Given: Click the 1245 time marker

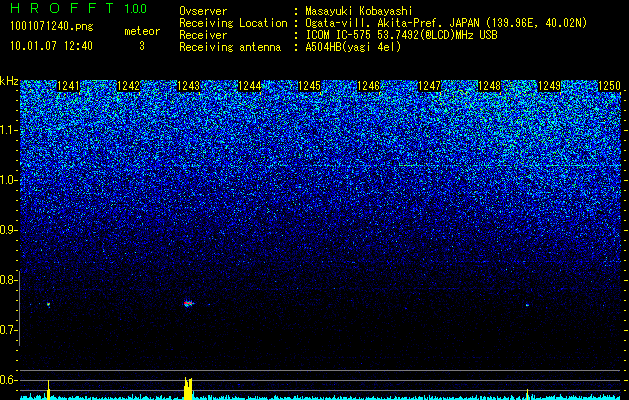Looking at the screenshot, I should 310,86.
